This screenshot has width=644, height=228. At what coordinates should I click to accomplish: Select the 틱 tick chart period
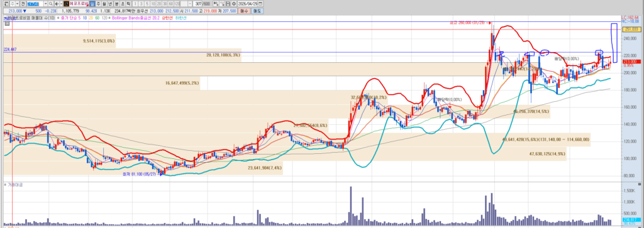click(x=128, y=4)
